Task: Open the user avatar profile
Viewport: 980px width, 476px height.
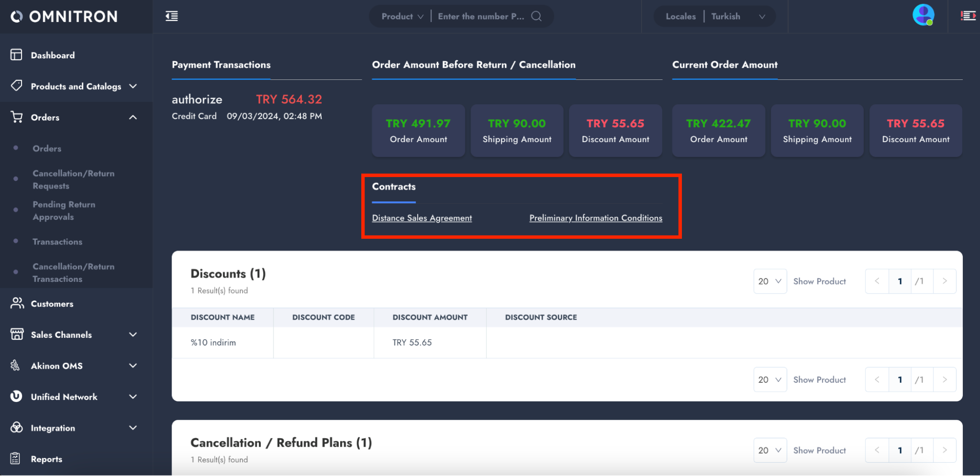Action: [x=923, y=15]
